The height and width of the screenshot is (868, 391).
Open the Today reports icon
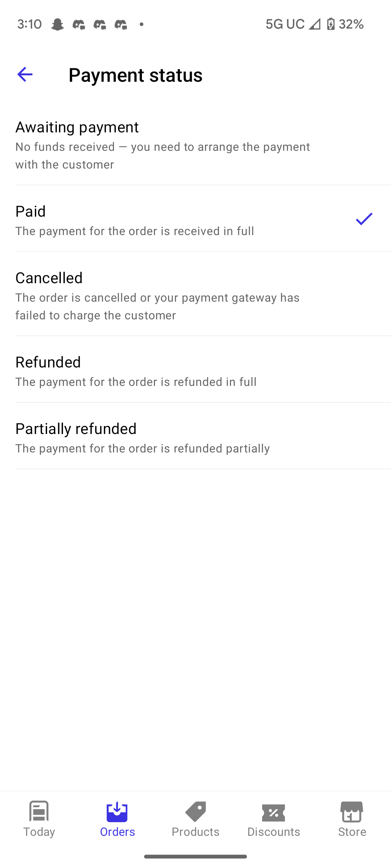click(x=39, y=811)
